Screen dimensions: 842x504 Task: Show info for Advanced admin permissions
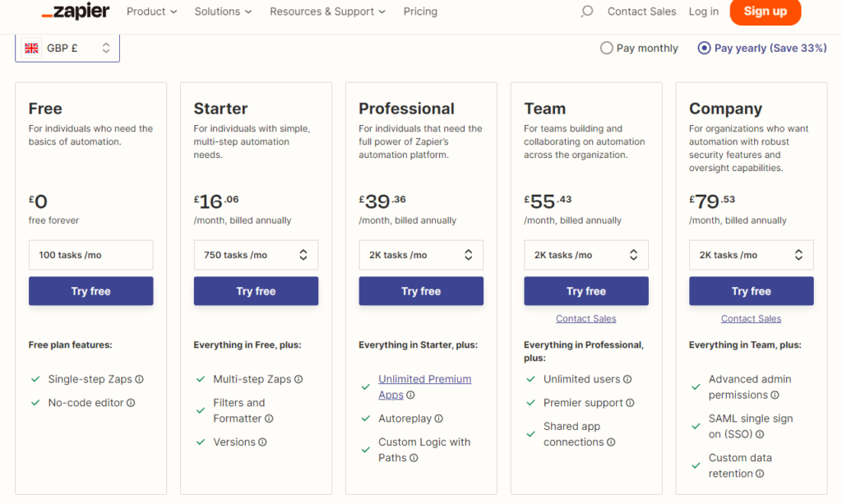pos(775,395)
